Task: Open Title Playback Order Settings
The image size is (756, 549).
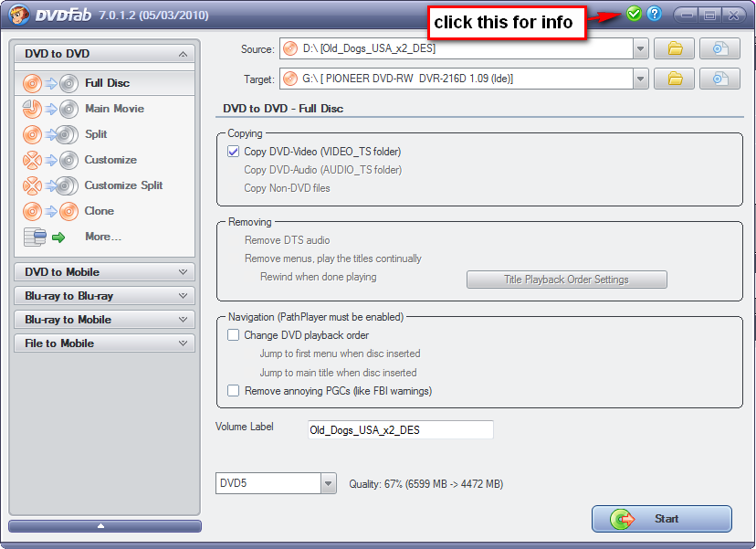Action: click(566, 280)
